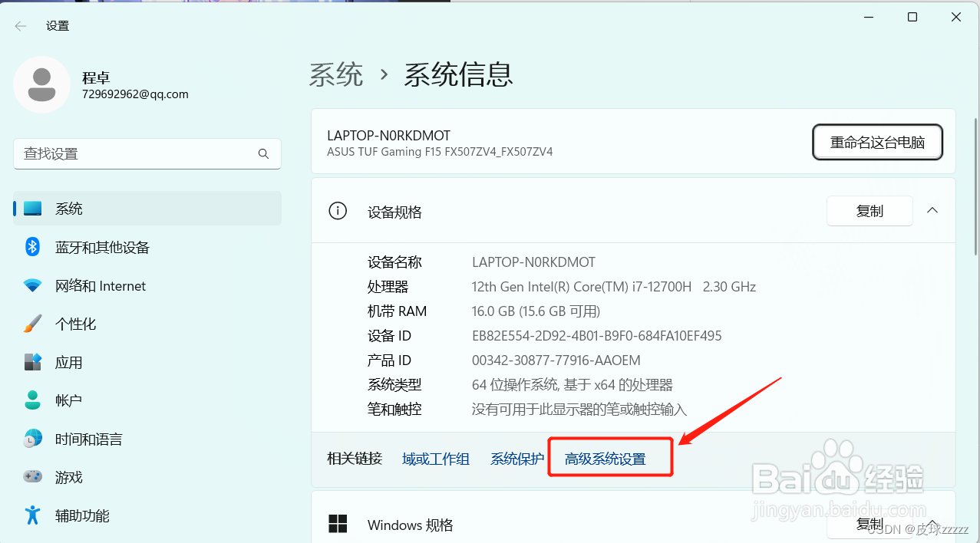The width and height of the screenshot is (980, 543).
Task: Click the device specifications info icon
Action: tap(338, 211)
